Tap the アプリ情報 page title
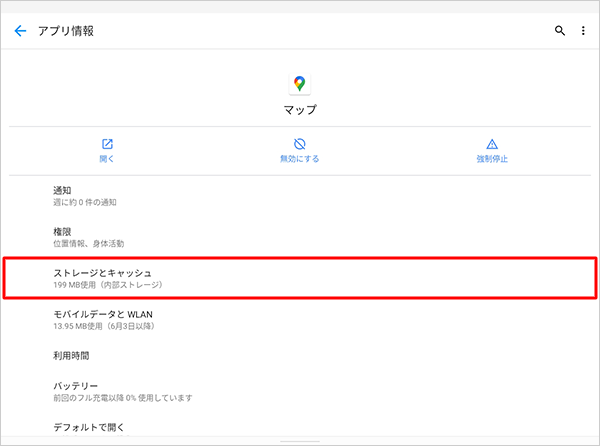 [x=65, y=31]
